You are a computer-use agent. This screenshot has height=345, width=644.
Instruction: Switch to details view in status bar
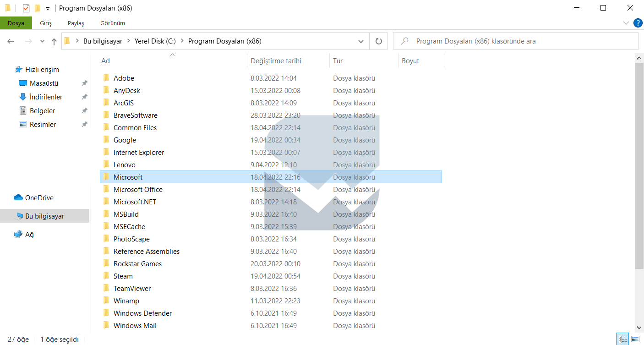pyautogui.click(x=623, y=340)
